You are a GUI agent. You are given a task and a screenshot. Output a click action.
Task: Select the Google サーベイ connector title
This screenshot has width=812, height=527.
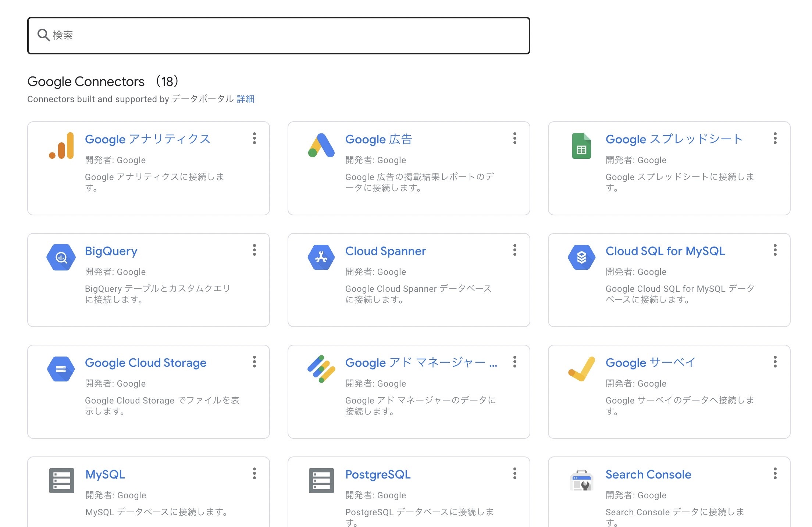(x=651, y=363)
